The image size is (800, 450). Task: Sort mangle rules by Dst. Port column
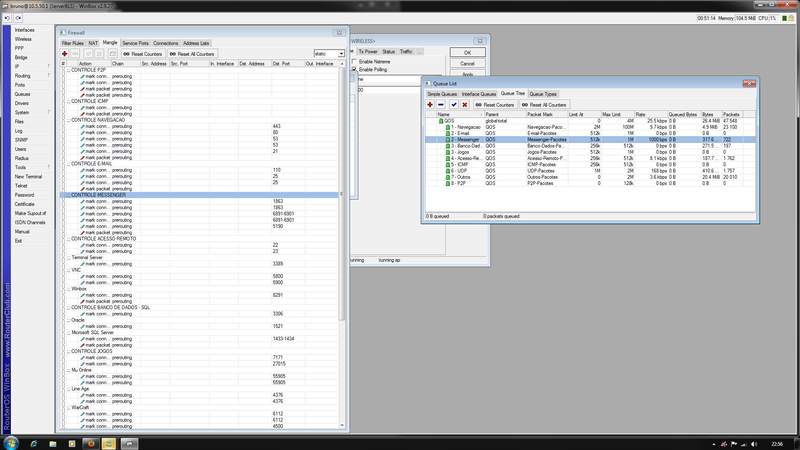tap(288, 64)
